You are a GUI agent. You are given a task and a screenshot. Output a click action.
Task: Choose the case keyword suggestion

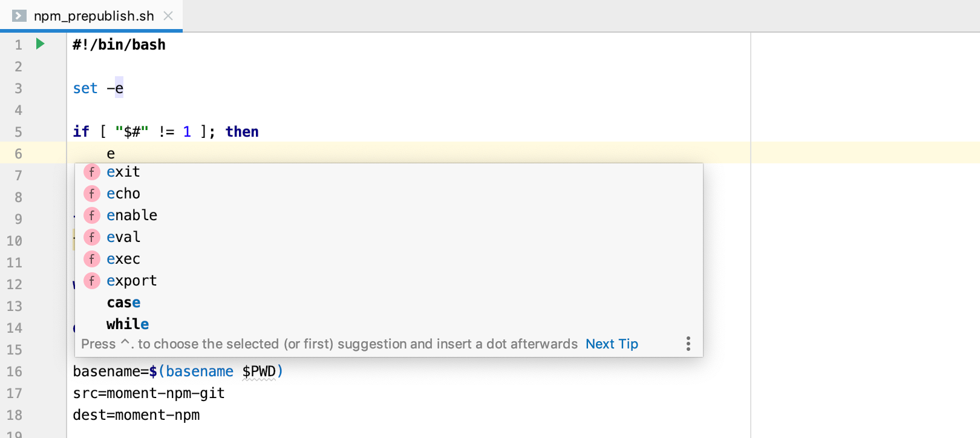point(123,302)
